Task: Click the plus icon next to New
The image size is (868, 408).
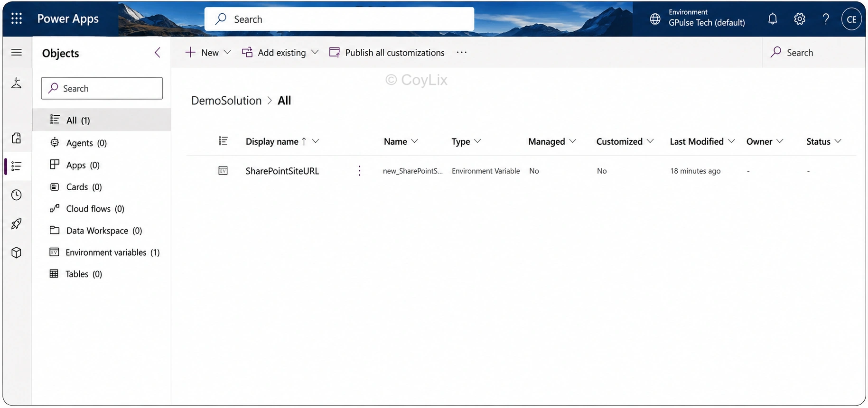Action: coord(190,52)
